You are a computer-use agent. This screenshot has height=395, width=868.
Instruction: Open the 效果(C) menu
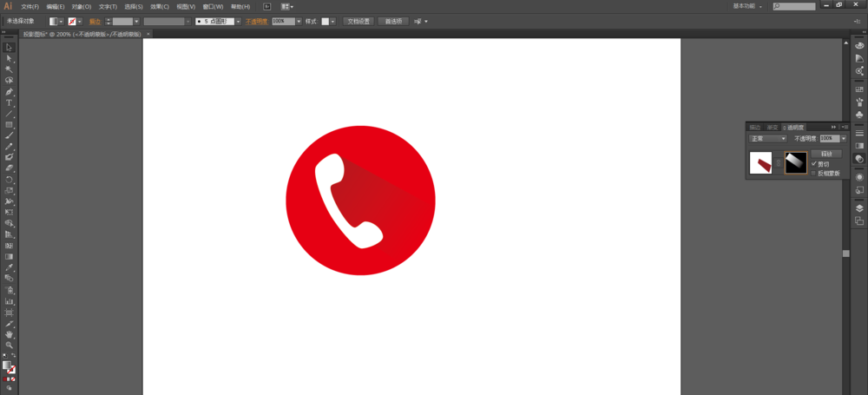coord(160,7)
